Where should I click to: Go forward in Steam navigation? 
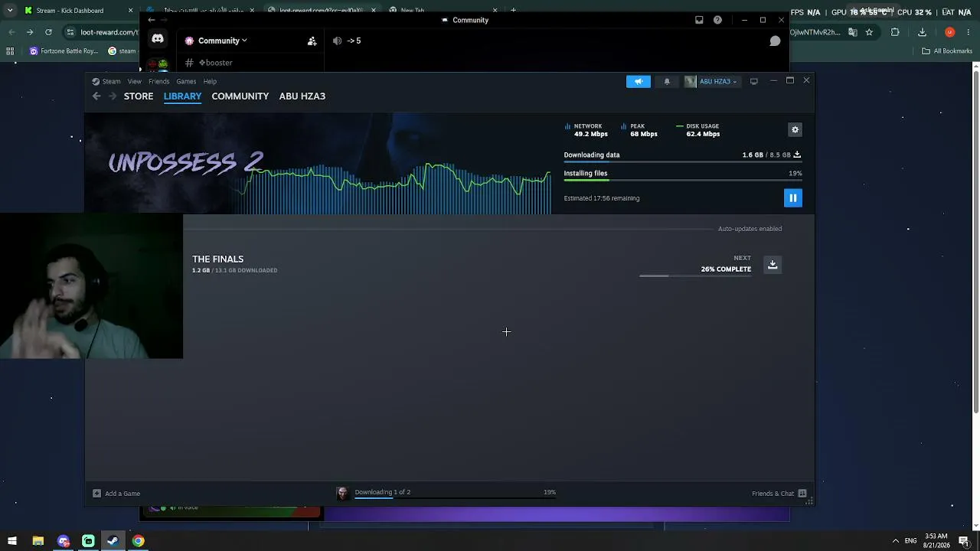(113, 96)
